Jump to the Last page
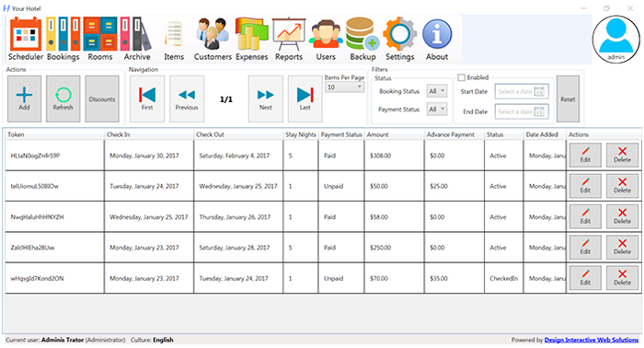Image resolution: width=644 pixels, height=348 pixels. coord(305,99)
